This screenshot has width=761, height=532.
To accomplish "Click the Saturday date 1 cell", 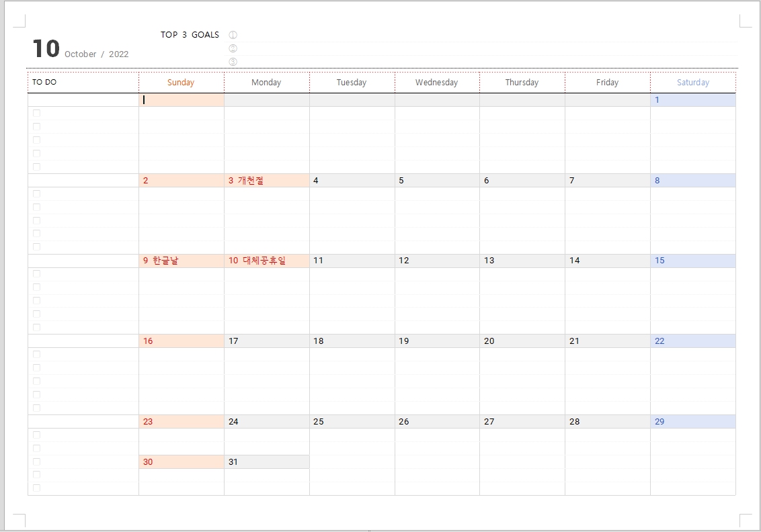I will 693,100.
